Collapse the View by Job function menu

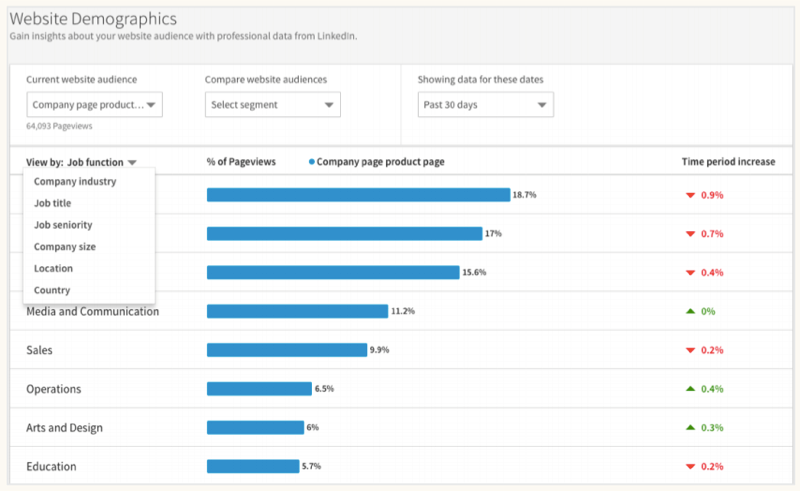(x=81, y=162)
